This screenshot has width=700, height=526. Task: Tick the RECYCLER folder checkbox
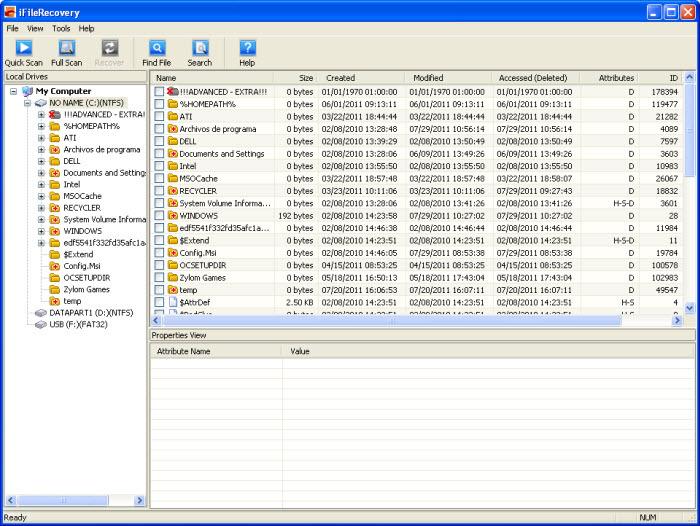click(x=159, y=191)
